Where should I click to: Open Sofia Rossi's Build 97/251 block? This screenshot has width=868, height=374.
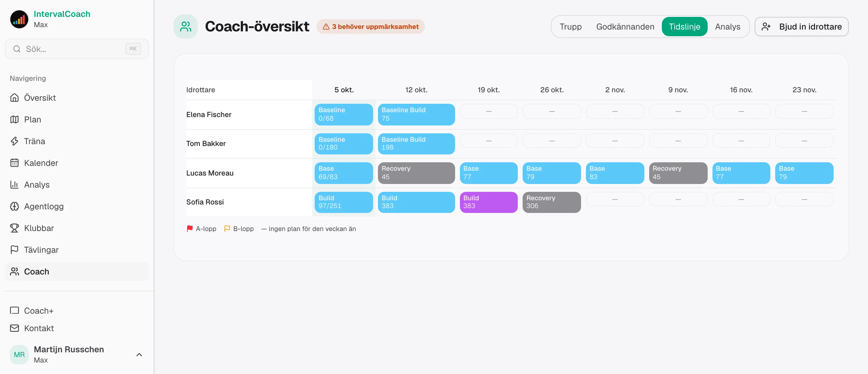(x=344, y=202)
